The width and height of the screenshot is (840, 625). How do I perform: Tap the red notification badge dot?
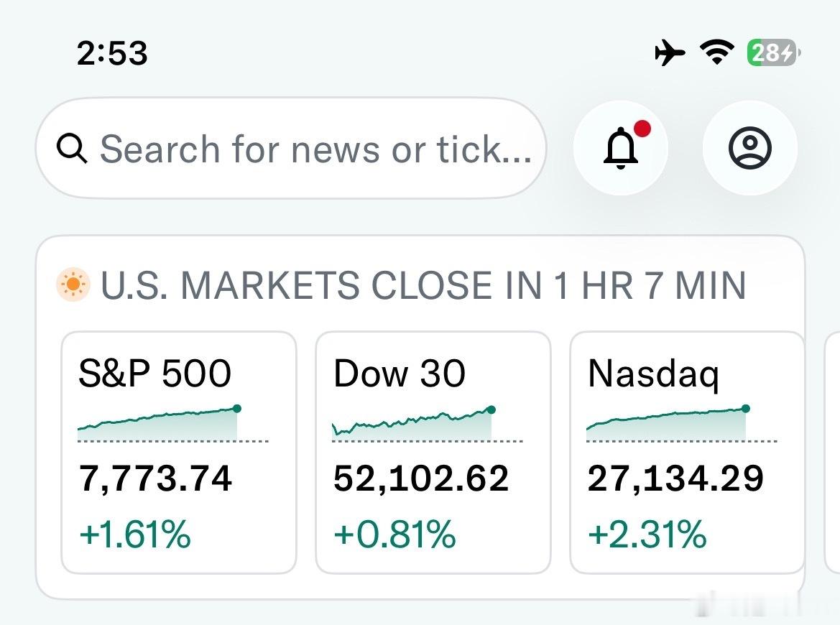click(642, 129)
